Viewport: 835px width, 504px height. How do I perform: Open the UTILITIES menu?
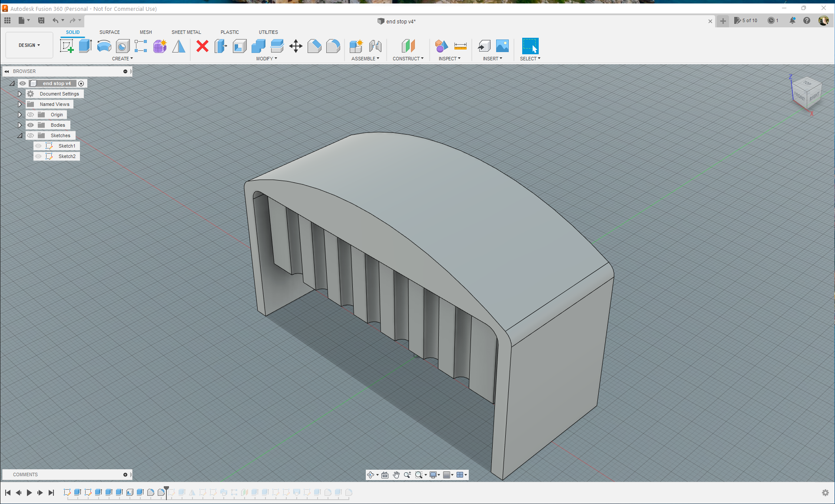point(267,32)
